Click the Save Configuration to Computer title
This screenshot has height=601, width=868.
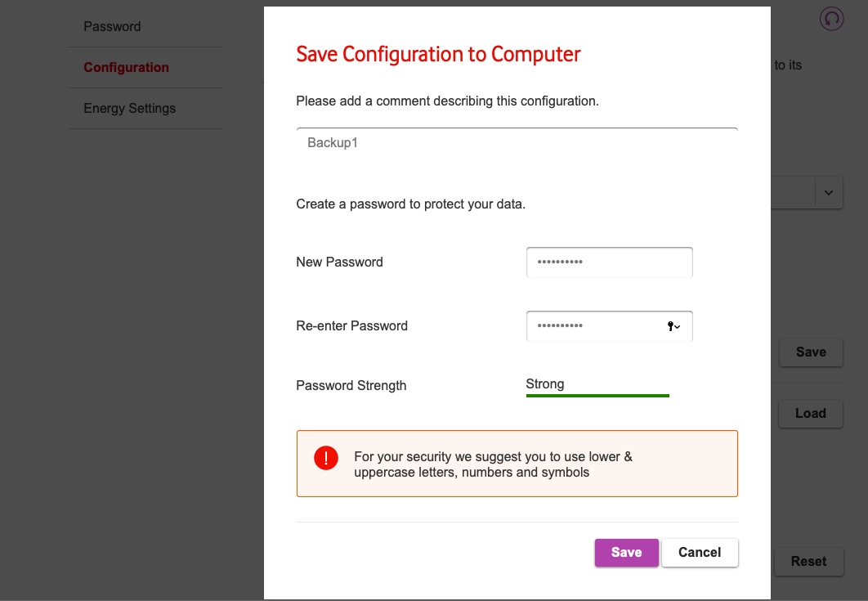(x=438, y=54)
